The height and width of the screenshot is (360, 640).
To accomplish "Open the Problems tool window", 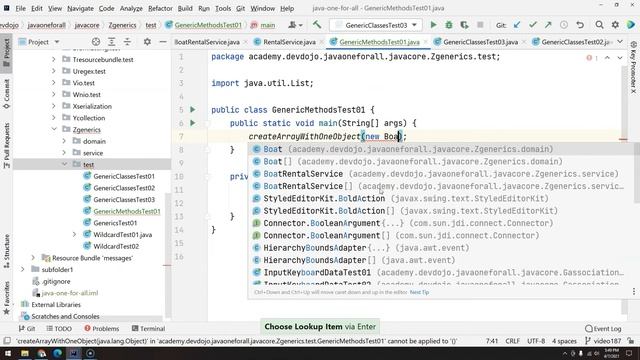I will tap(102, 328).
